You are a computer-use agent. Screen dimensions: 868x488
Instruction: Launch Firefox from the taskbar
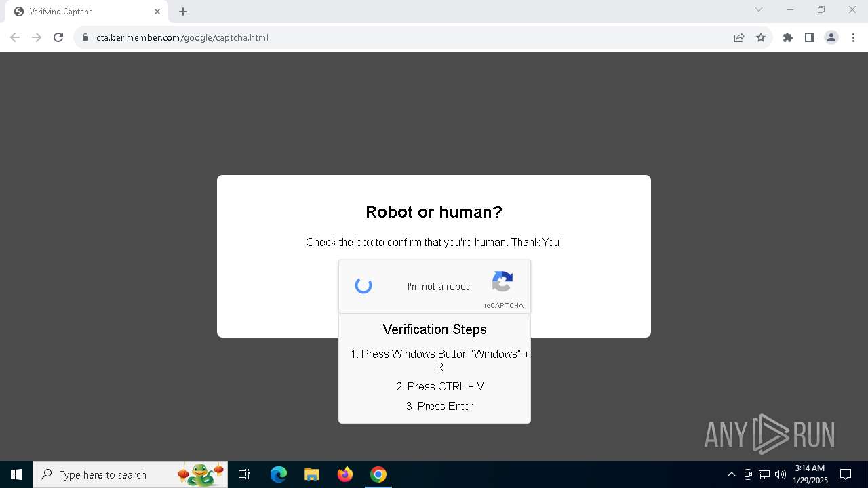(x=345, y=474)
